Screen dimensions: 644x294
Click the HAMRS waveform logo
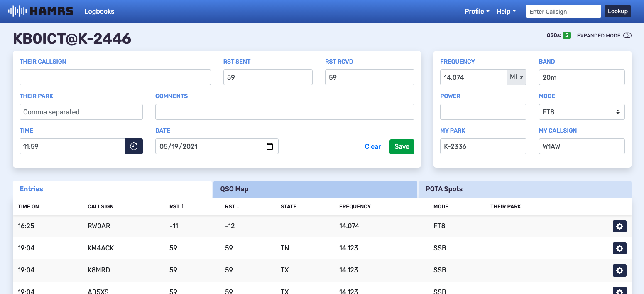18,11
